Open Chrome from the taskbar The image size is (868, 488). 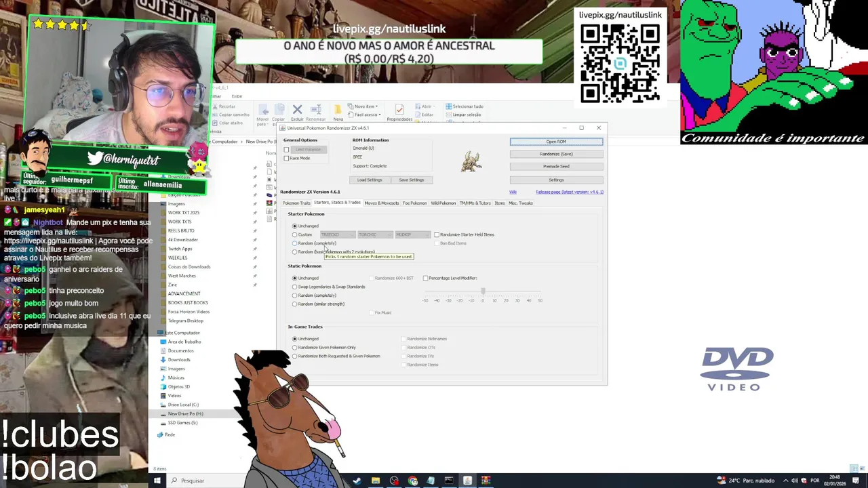click(x=413, y=481)
